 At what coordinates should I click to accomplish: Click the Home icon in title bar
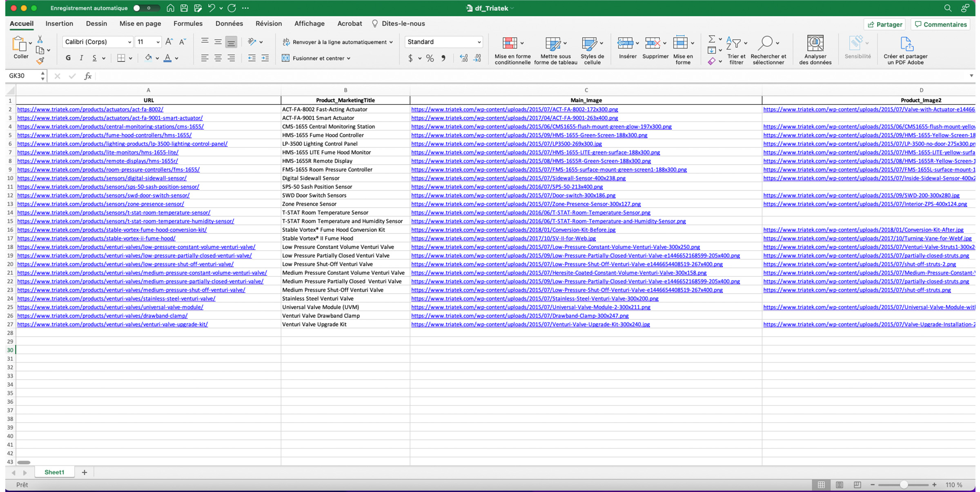point(170,8)
